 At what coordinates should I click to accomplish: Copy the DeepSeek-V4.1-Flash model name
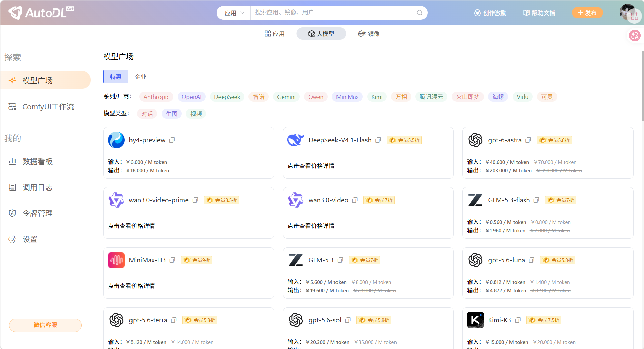pos(378,140)
